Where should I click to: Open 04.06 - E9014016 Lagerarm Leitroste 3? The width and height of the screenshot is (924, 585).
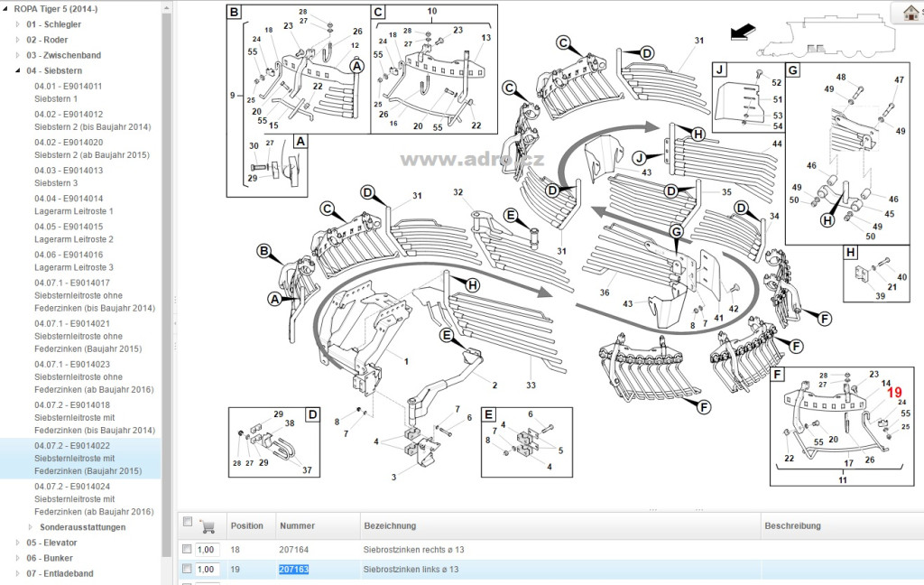pyautogui.click(x=74, y=261)
